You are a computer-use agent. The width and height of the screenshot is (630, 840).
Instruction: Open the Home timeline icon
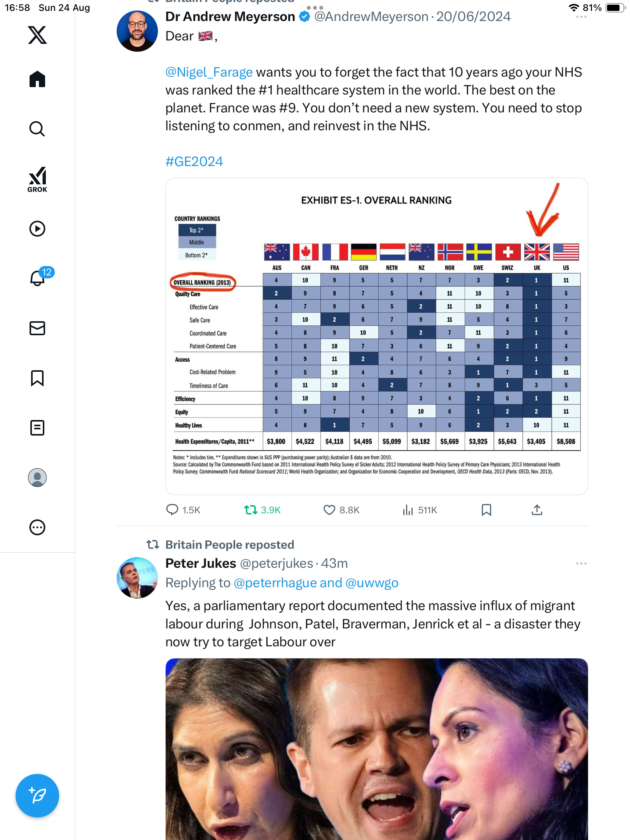[x=37, y=79]
